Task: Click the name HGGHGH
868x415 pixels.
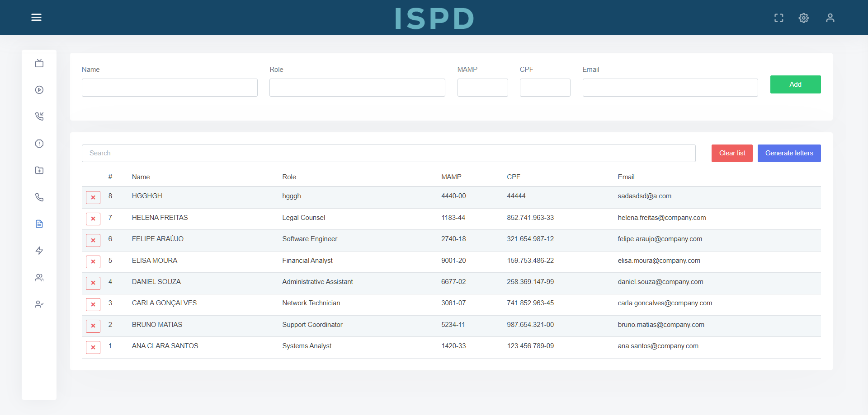Action: tap(147, 196)
